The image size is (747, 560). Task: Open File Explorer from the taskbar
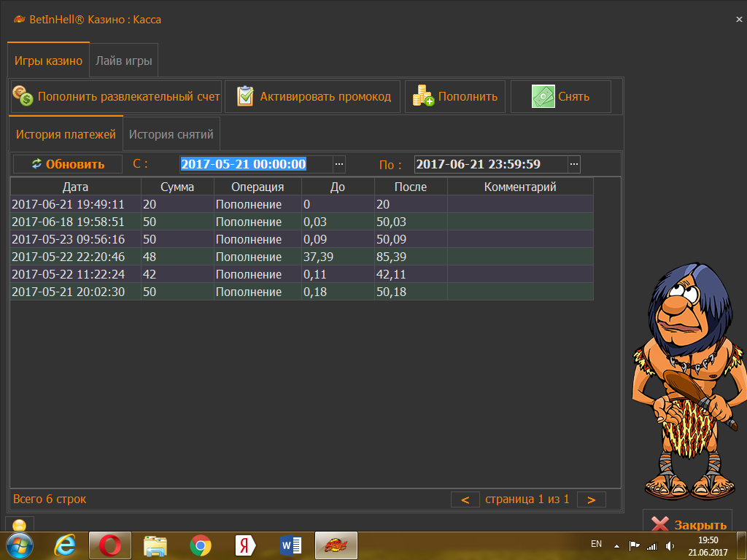155,545
